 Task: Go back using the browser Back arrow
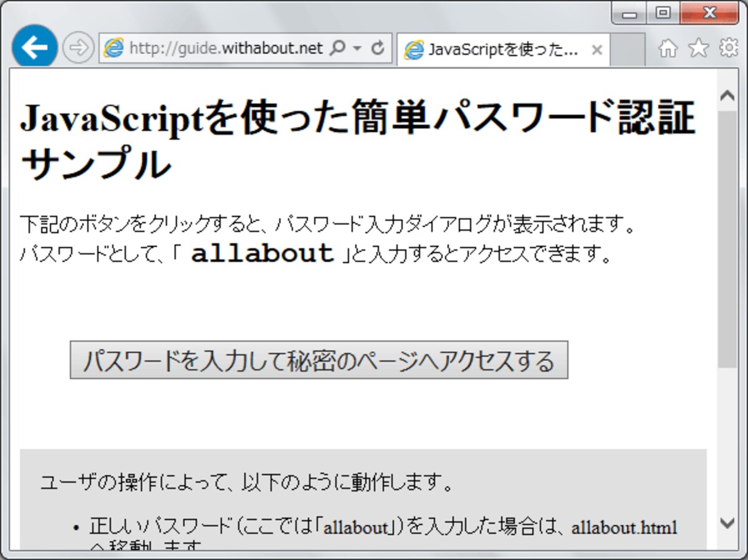click(x=34, y=48)
